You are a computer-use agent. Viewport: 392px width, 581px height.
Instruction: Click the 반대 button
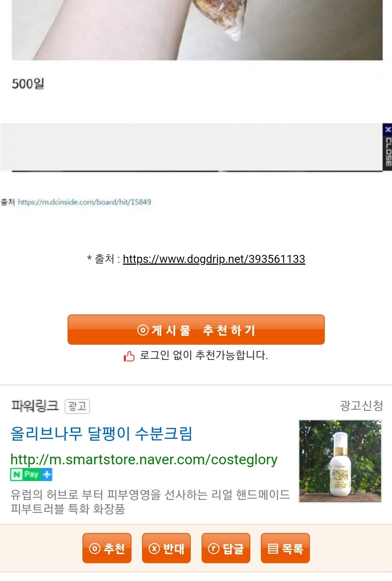(x=166, y=548)
